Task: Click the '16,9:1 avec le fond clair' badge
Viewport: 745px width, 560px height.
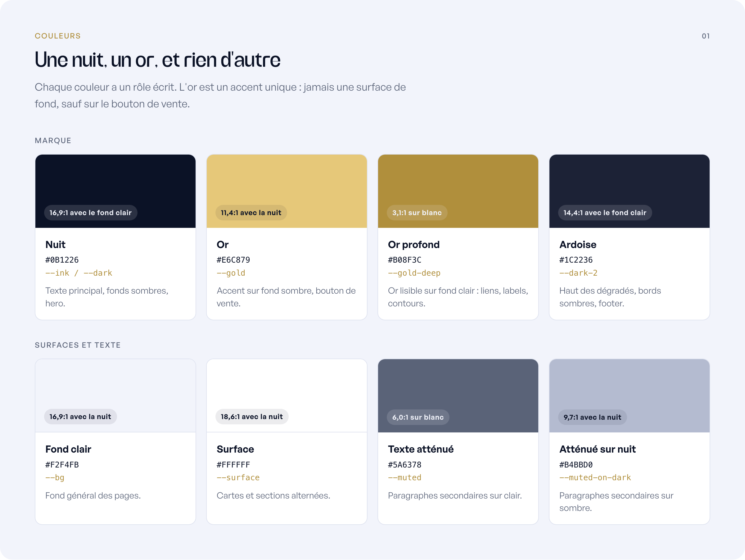Action: click(91, 213)
